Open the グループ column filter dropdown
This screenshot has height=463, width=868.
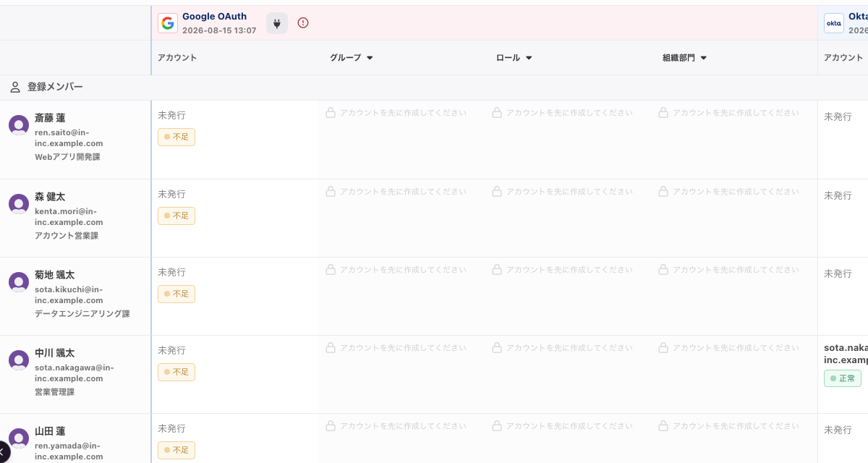click(370, 58)
